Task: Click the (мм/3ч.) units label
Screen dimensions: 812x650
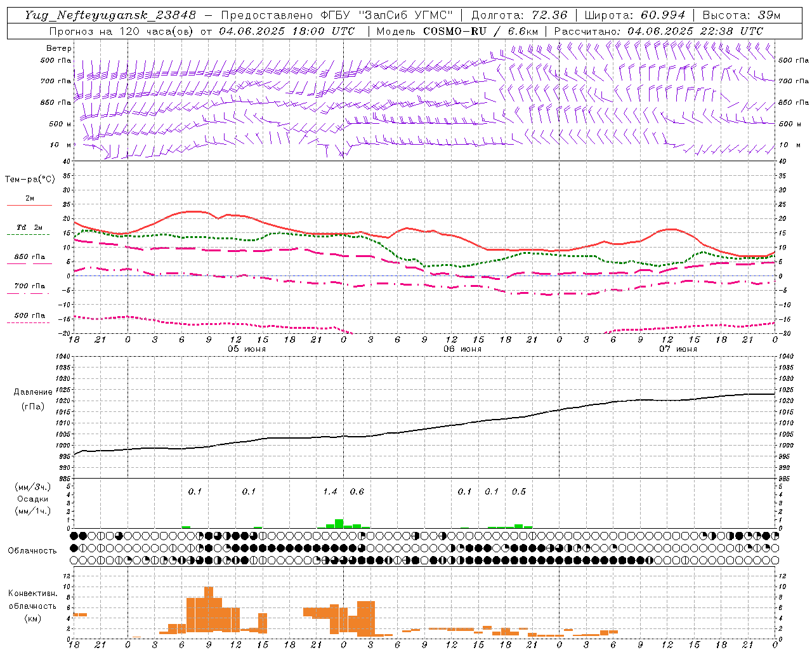Action: tap(32, 487)
